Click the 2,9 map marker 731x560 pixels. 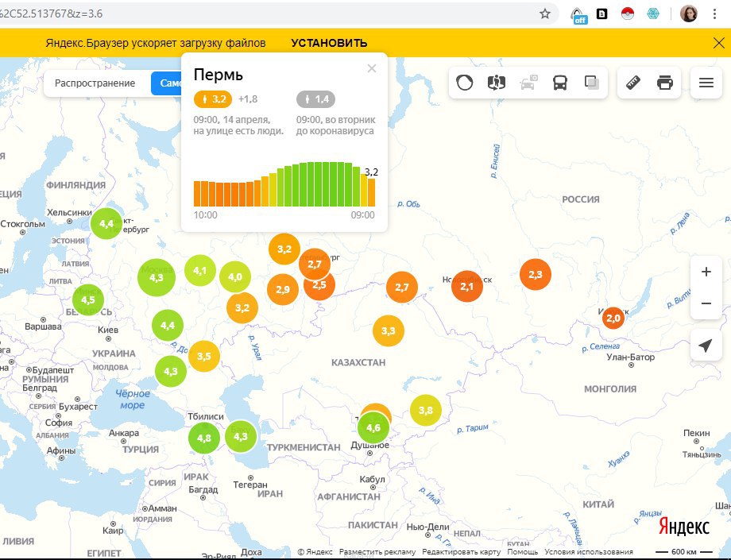pos(283,289)
